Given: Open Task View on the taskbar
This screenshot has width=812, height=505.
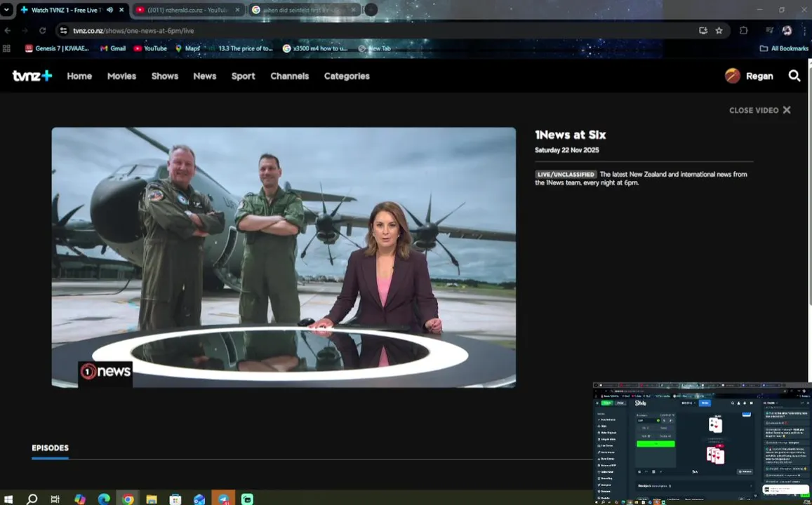Looking at the screenshot, I should pyautogui.click(x=55, y=499).
